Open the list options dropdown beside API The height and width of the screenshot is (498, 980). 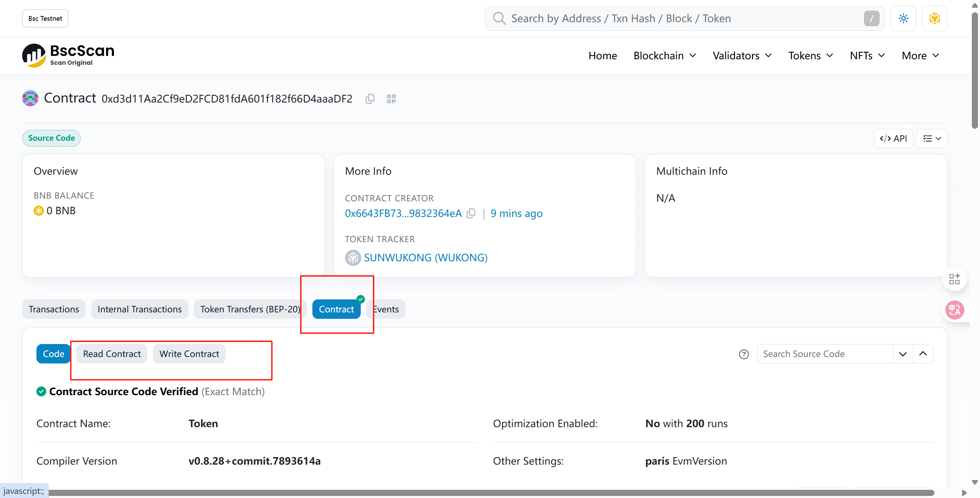[932, 139]
